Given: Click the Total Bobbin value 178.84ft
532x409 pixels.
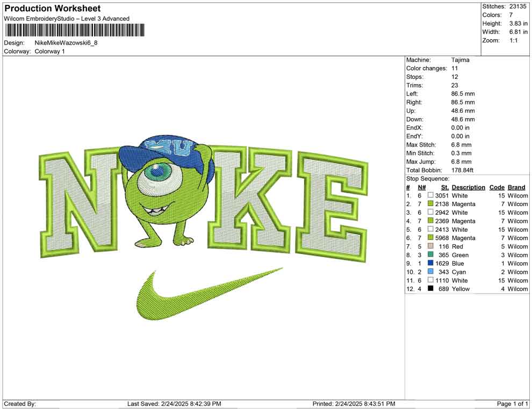Looking at the screenshot, I should (462, 170).
